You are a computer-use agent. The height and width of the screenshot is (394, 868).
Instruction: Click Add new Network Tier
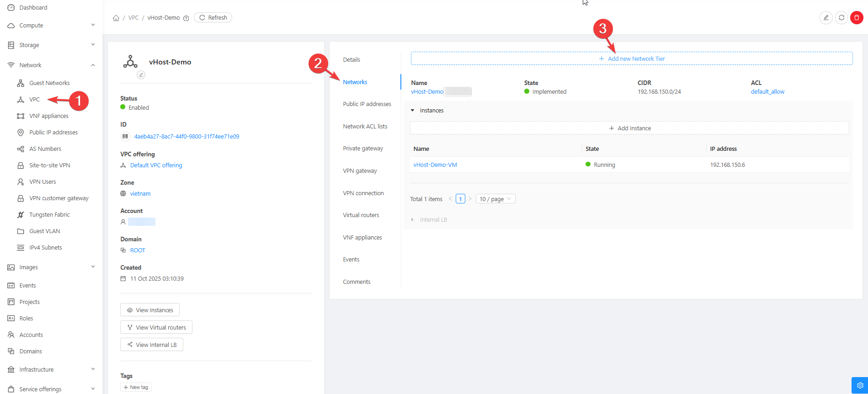632,59
